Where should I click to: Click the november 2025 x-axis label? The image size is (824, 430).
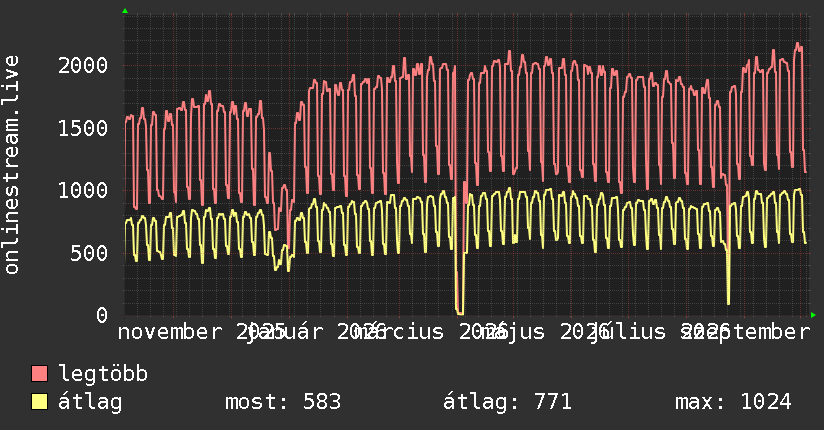pyautogui.click(x=202, y=332)
